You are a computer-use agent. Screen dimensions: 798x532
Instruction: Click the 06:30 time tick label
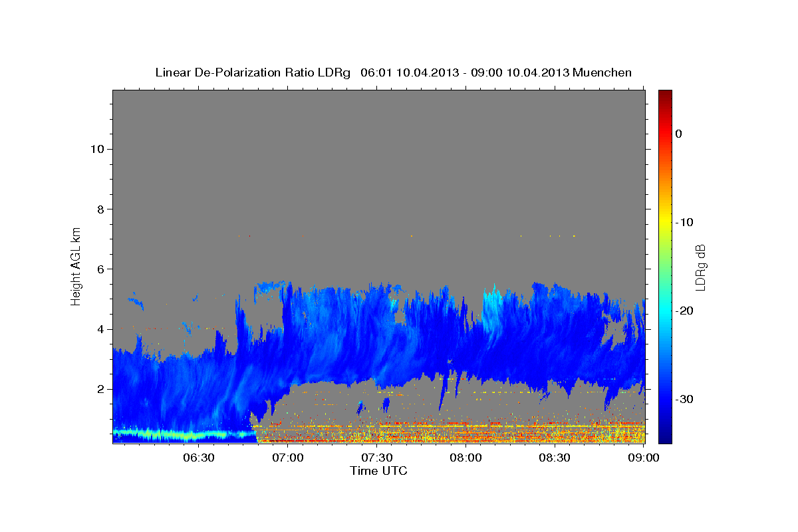199,458
